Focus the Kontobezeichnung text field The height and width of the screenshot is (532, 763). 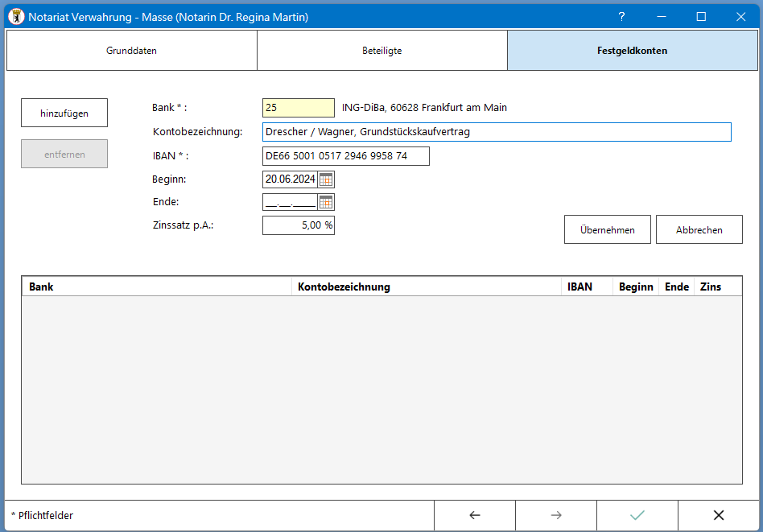click(x=496, y=132)
